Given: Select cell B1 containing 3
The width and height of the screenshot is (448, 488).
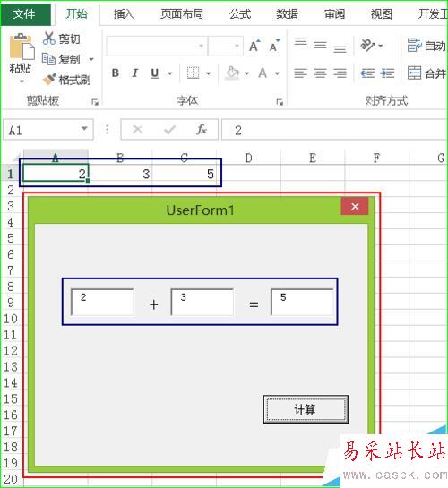Looking at the screenshot, I should point(120,174).
